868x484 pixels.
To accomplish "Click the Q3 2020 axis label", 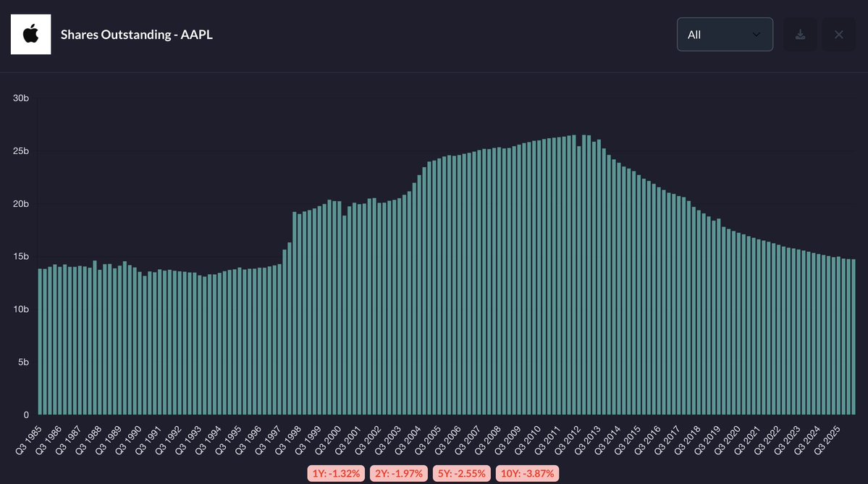I will [x=728, y=441].
